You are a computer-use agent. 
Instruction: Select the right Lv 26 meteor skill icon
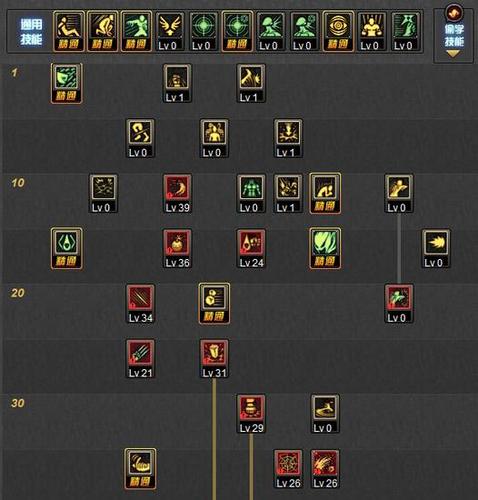point(325,469)
